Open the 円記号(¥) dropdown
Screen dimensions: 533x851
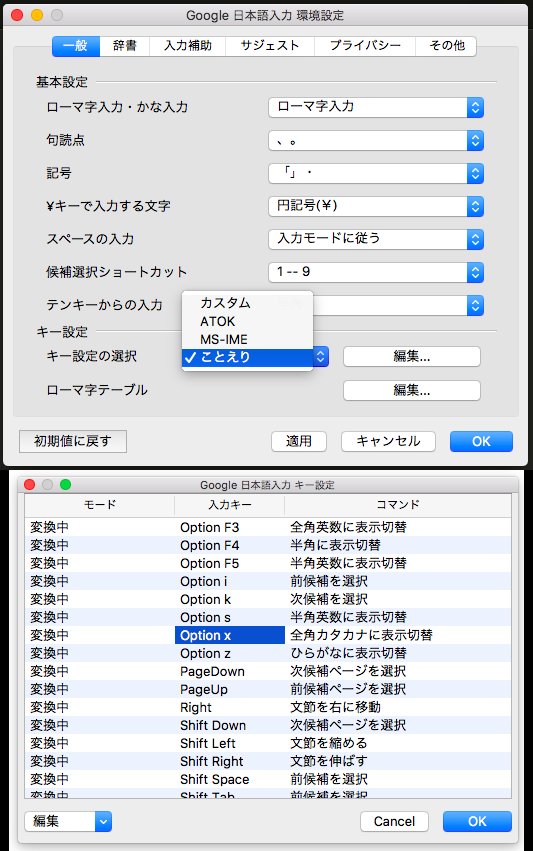(x=376, y=206)
